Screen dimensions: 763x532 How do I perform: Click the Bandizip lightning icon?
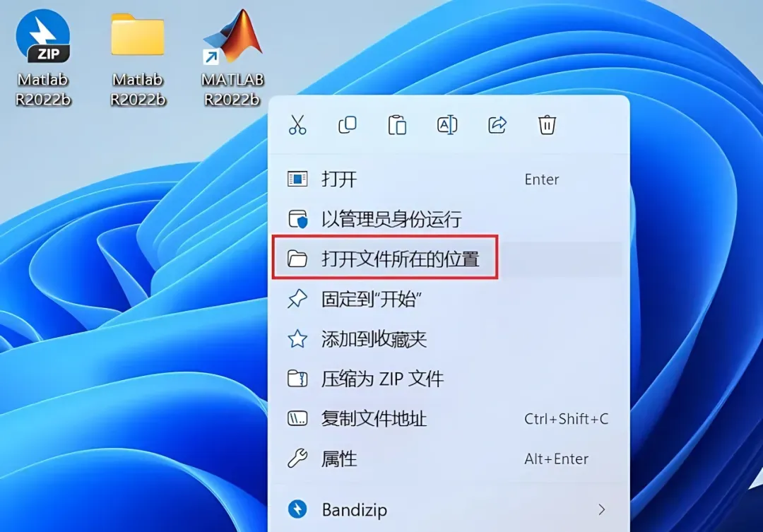(x=297, y=509)
